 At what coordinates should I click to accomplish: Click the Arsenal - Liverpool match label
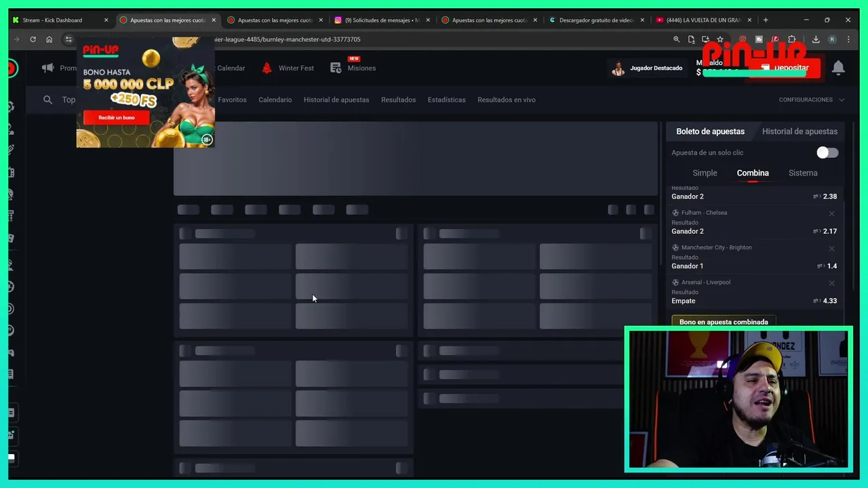pos(706,282)
